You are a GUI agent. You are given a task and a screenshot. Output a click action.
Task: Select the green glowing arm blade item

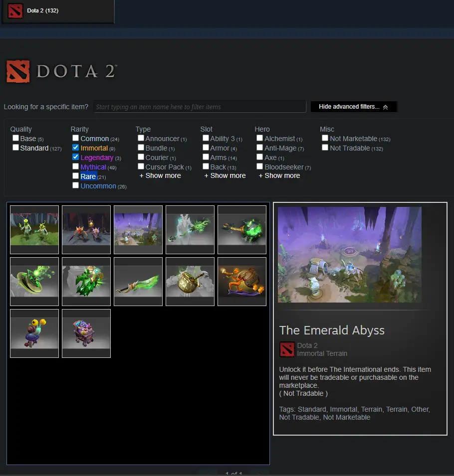click(x=190, y=229)
